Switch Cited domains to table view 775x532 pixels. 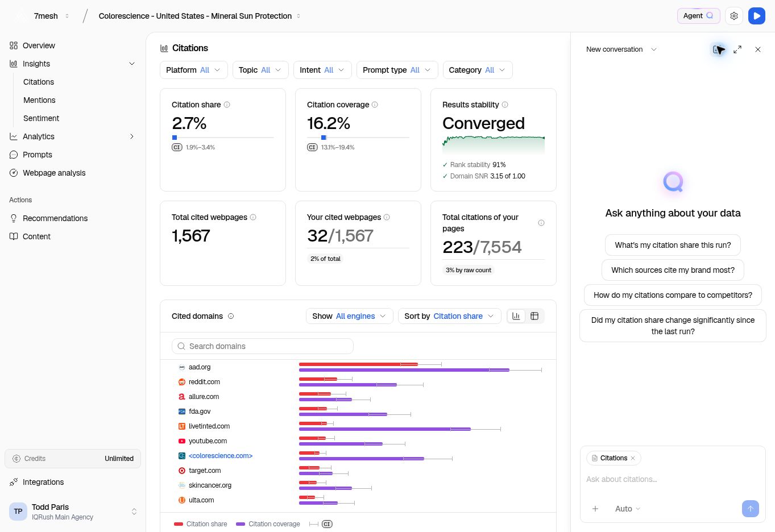point(534,316)
